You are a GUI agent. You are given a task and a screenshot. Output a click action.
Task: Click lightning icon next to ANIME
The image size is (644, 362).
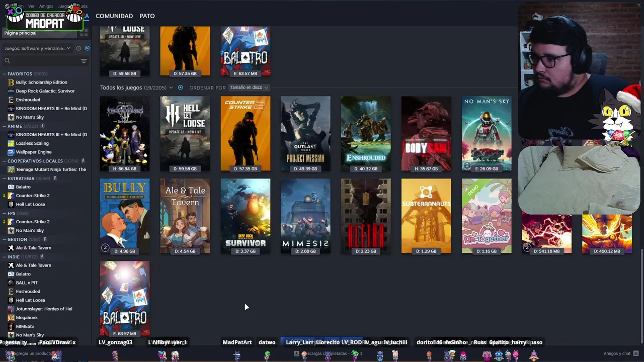click(42, 126)
